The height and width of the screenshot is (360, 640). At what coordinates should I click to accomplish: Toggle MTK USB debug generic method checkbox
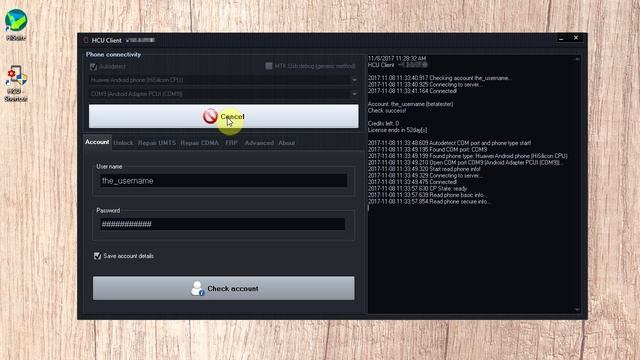(269, 66)
